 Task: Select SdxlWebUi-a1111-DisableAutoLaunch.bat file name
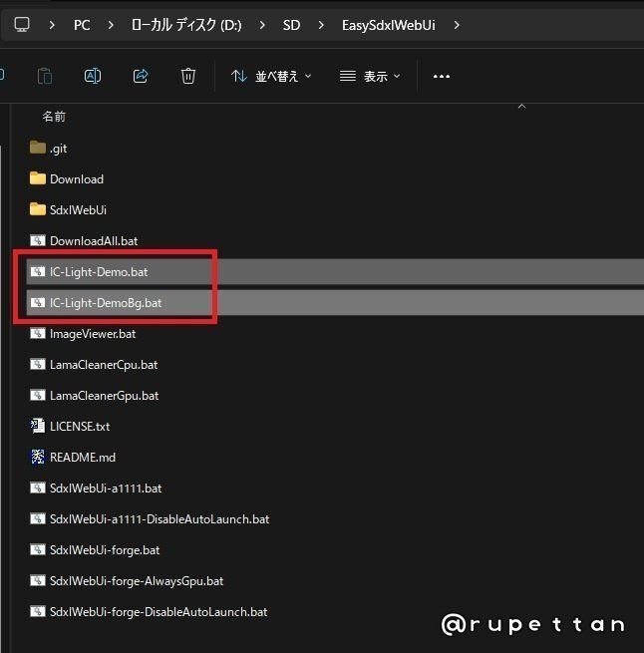160,518
